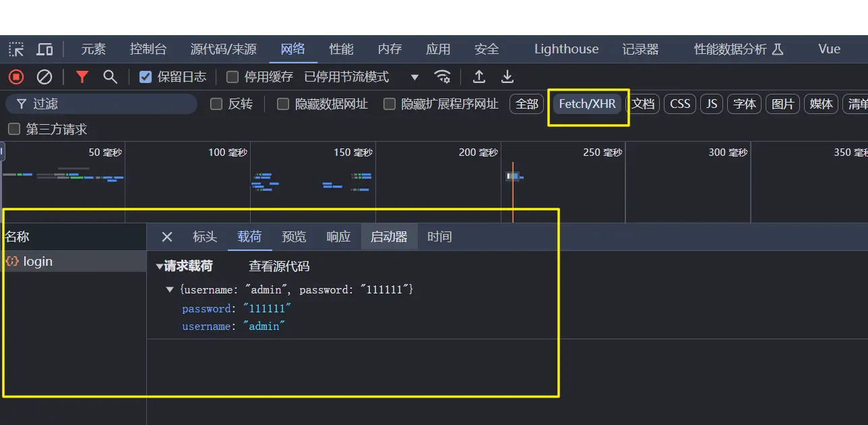Open the 控制台 panel
The height and width of the screenshot is (425, 868).
(x=148, y=49)
